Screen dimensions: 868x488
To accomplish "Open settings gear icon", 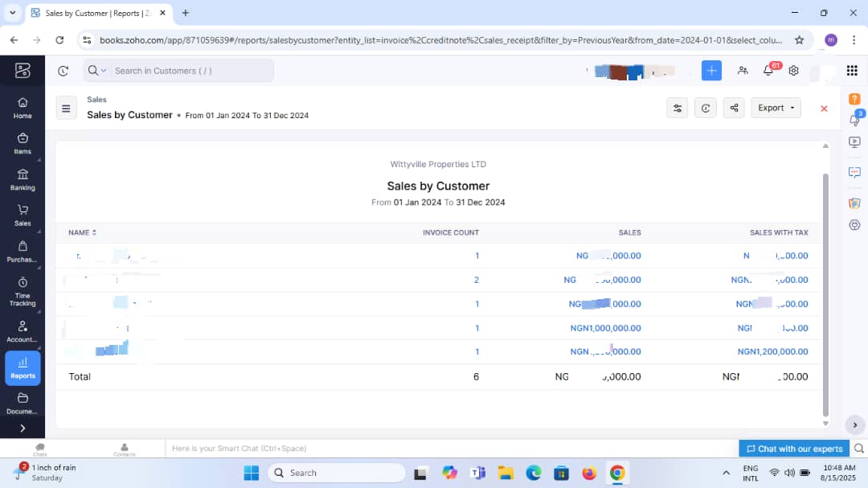I will pos(794,71).
